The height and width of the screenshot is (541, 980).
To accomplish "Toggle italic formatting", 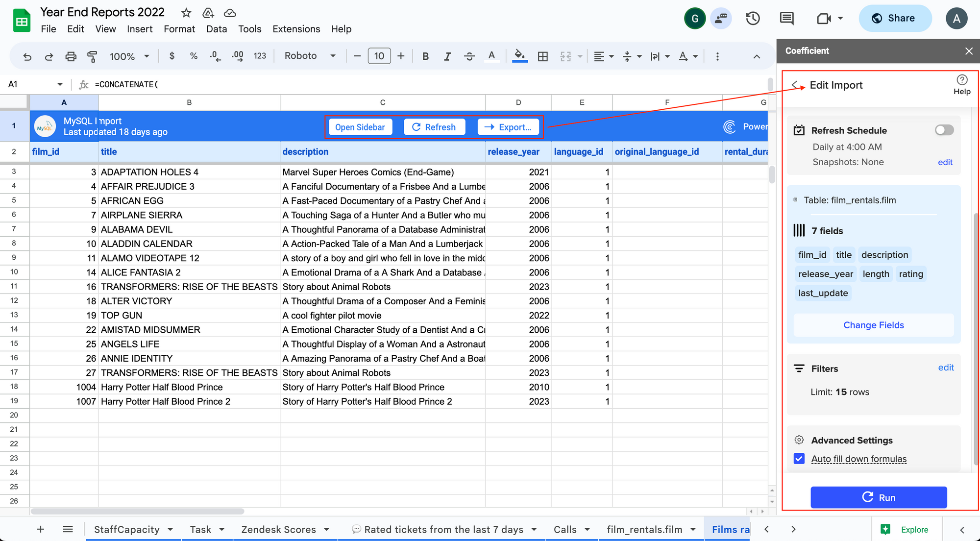I will click(x=447, y=56).
